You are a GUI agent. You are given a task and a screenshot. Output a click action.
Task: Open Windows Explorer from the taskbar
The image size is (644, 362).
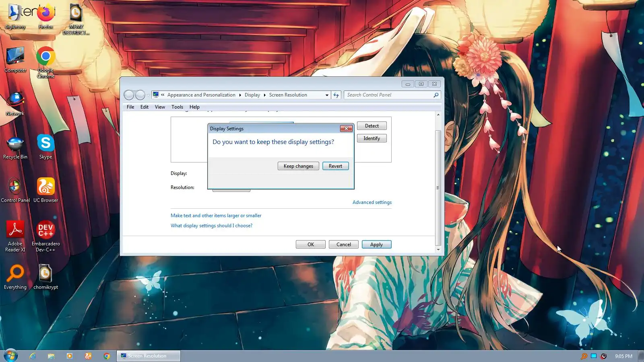tap(51, 356)
